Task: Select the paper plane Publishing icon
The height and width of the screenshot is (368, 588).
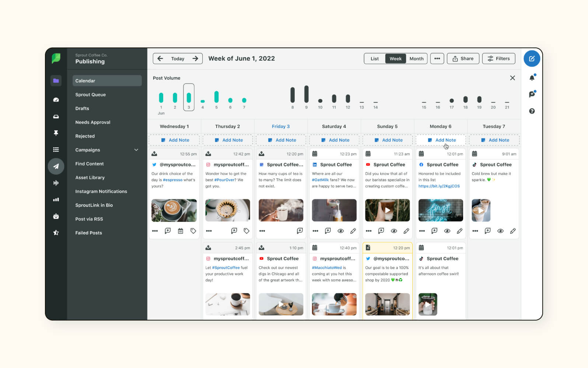Action: [x=56, y=166]
